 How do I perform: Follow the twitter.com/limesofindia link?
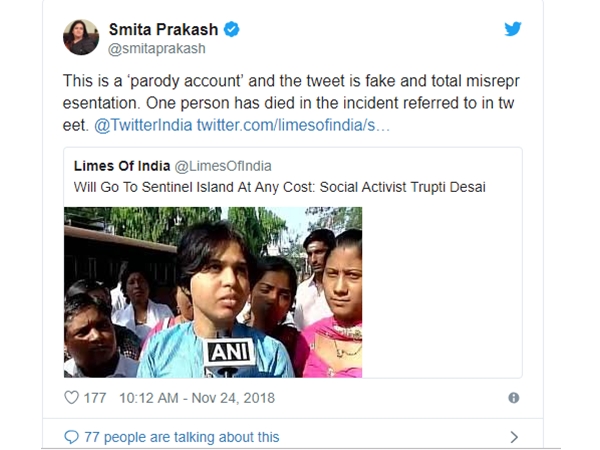click(x=293, y=125)
